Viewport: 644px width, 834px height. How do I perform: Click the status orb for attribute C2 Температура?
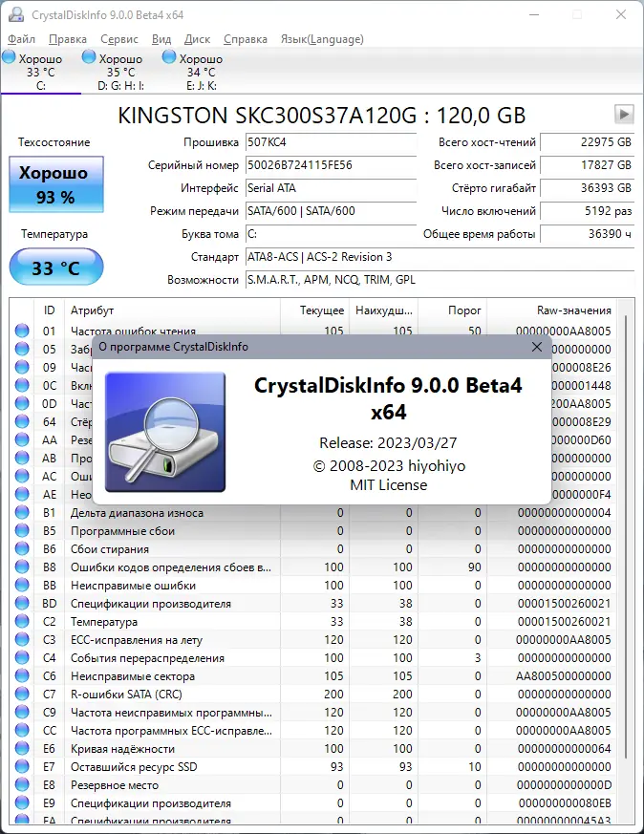pos(22,621)
